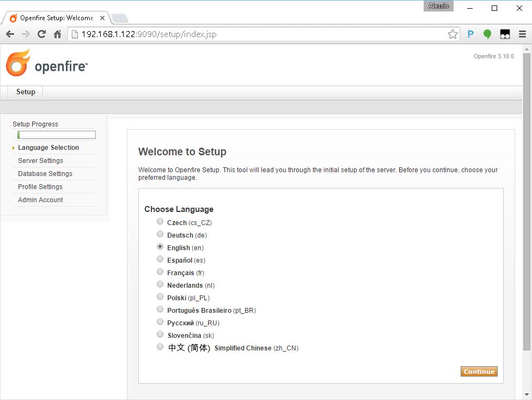Click the green extension icon
The height and width of the screenshot is (400, 532).
click(x=487, y=34)
